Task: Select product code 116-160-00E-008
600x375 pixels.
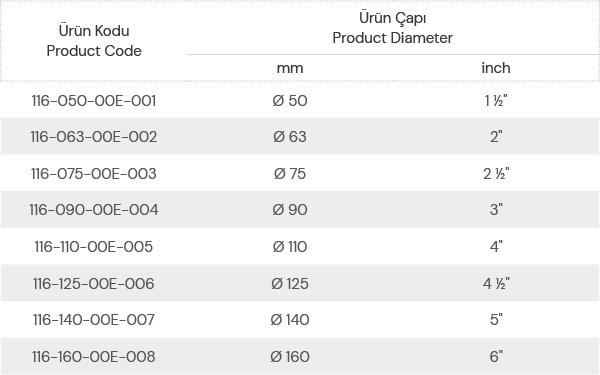Action: pyautogui.click(x=94, y=357)
